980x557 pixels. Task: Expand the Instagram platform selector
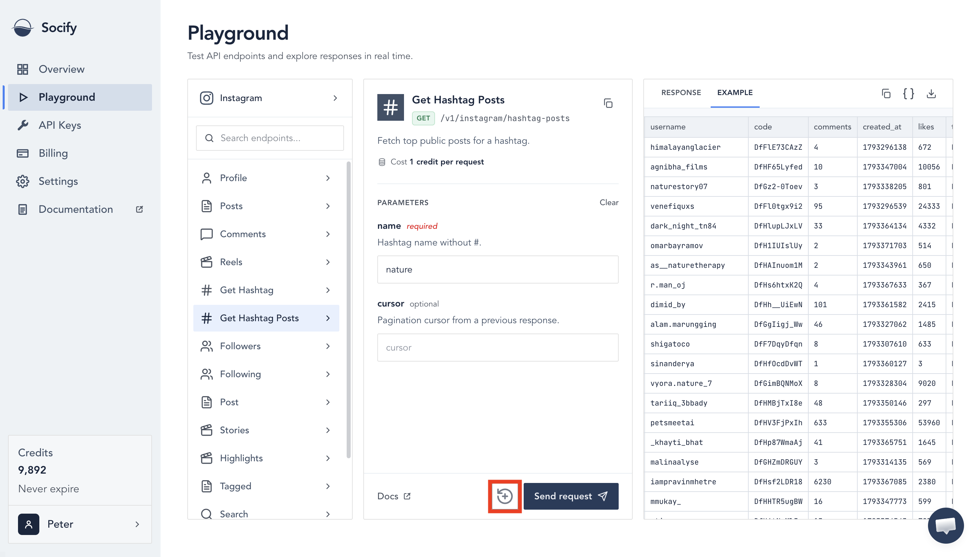point(269,98)
